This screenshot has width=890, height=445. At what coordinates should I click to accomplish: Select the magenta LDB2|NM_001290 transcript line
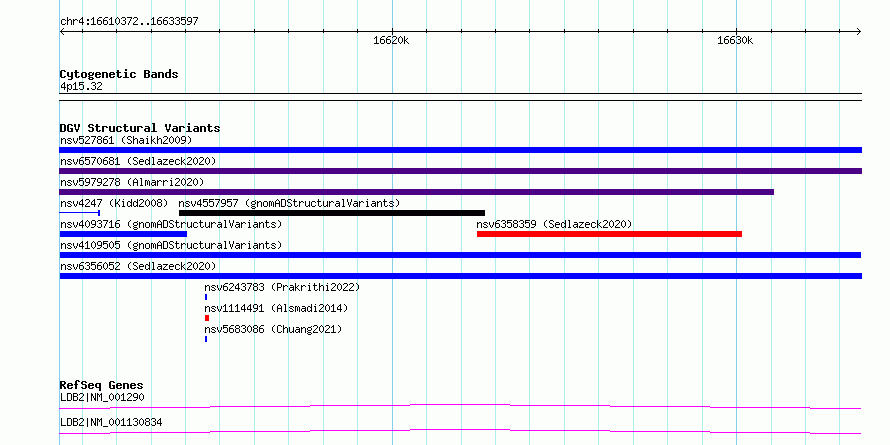(x=460, y=406)
